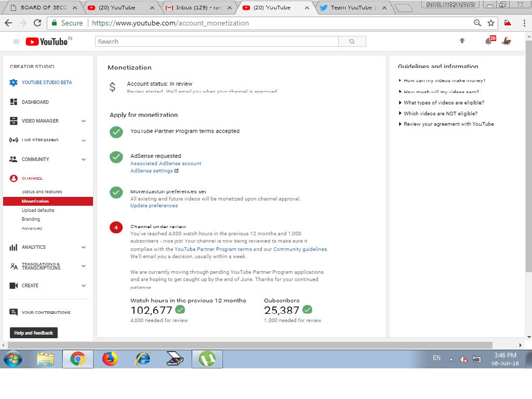Open Upload defaults in sidebar
Screen dimensions: 532x399
click(x=38, y=210)
